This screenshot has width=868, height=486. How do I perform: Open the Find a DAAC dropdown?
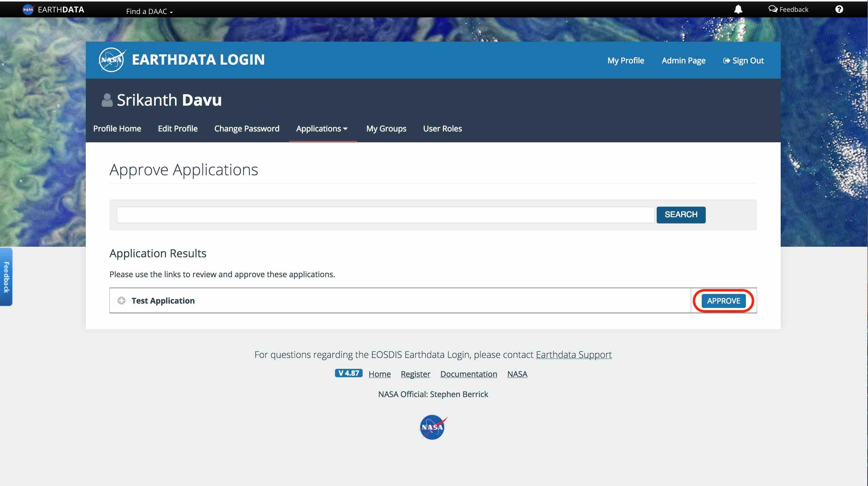coord(149,11)
